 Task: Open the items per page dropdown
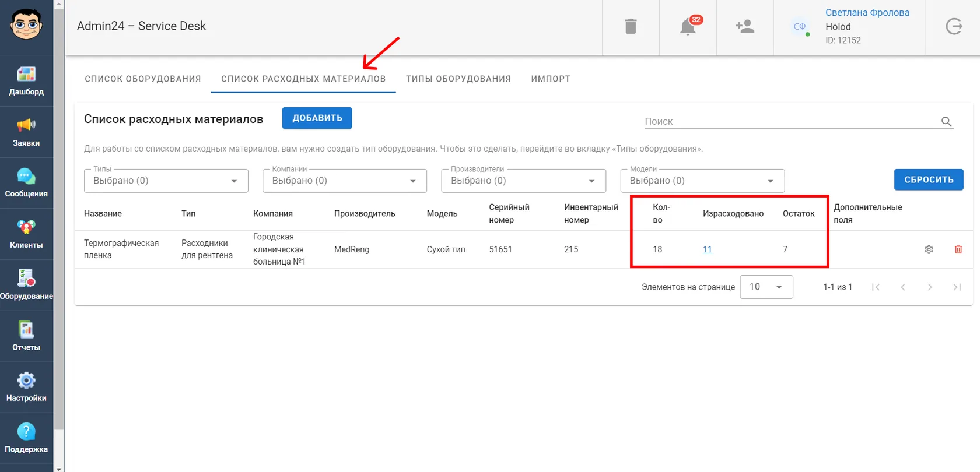tap(766, 287)
